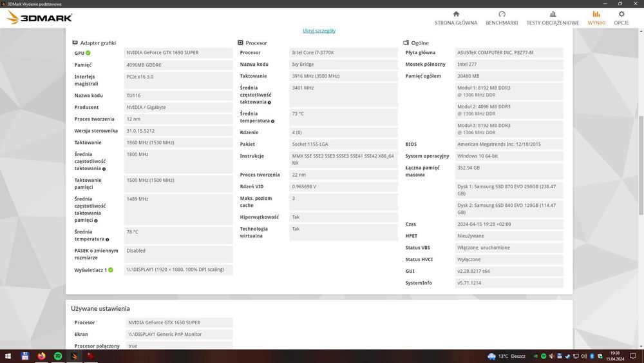Open the Windows Start menu
This screenshot has height=363, width=644.
click(7, 356)
